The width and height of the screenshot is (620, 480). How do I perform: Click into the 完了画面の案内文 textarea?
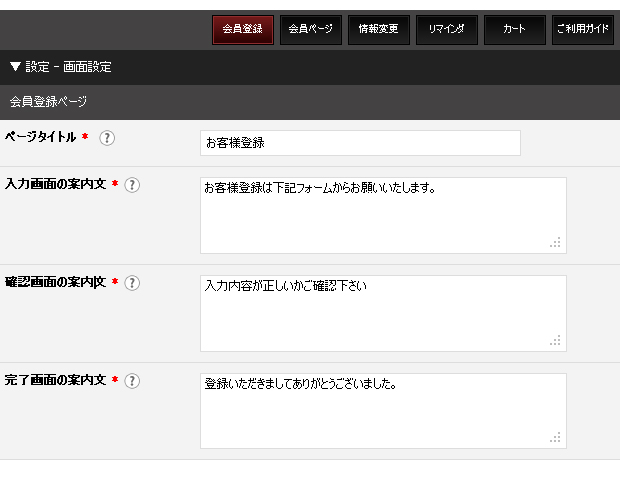click(383, 411)
